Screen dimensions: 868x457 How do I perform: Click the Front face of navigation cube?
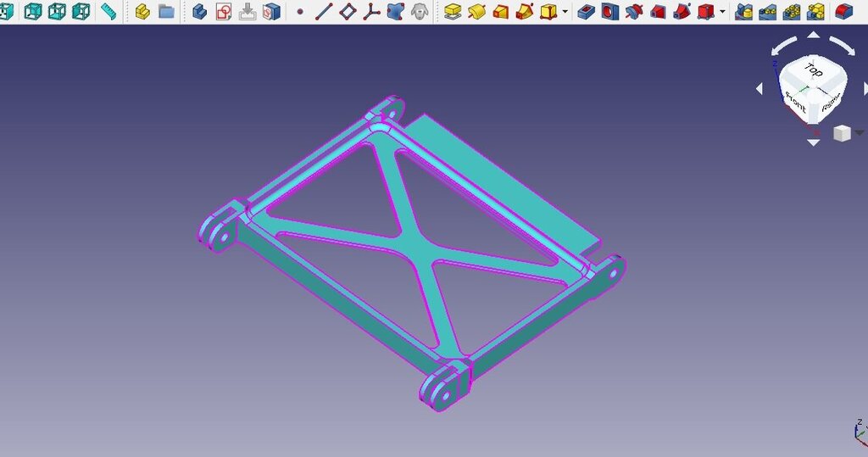click(796, 101)
